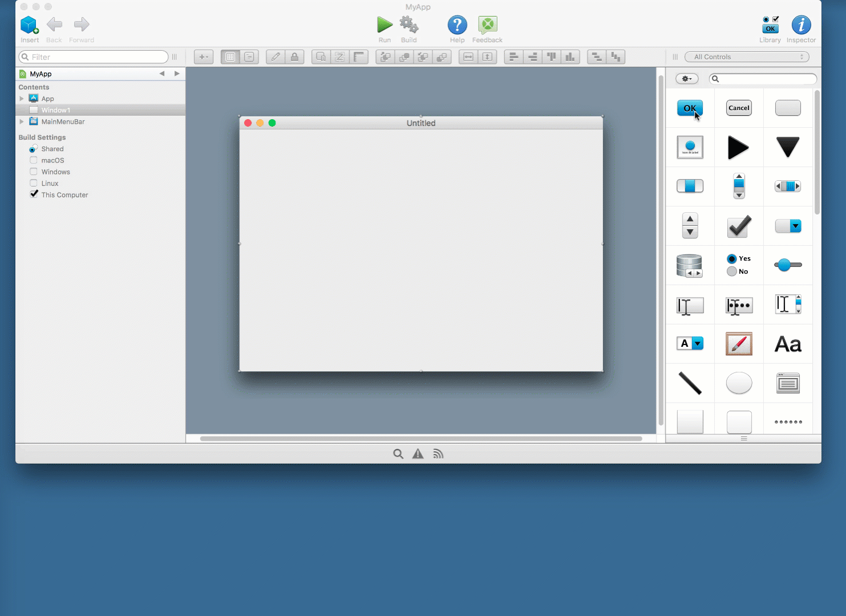The height and width of the screenshot is (616, 846).
Task: Run the project with the green Run icon
Action: [x=384, y=25]
